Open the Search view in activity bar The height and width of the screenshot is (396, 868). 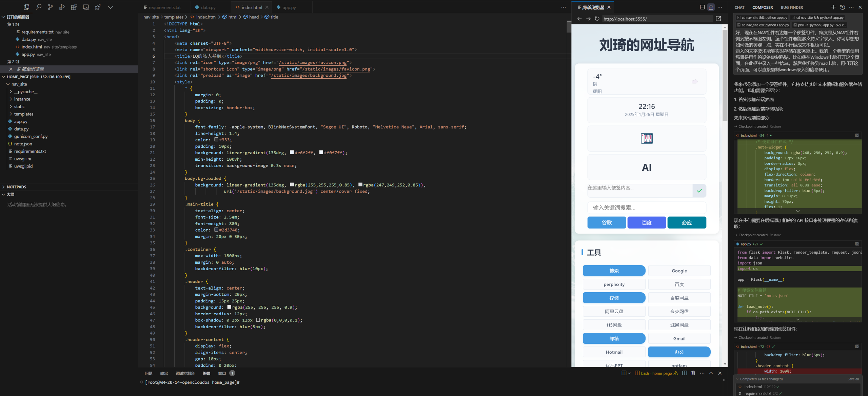(39, 7)
